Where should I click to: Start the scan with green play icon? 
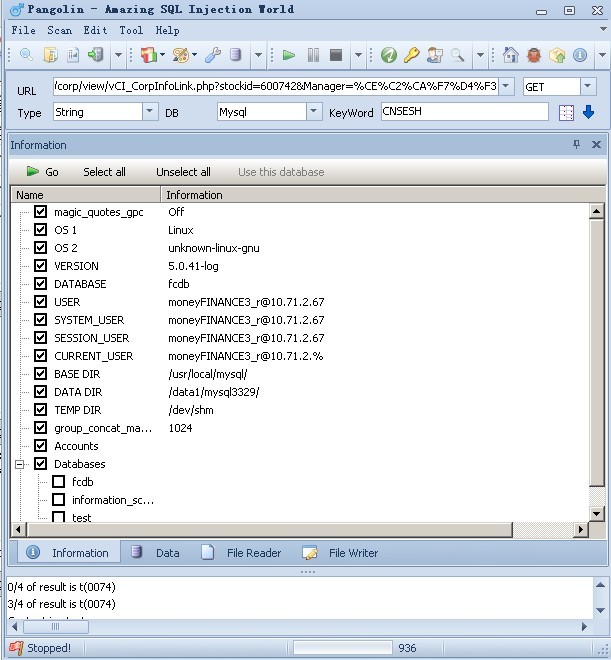[289, 55]
